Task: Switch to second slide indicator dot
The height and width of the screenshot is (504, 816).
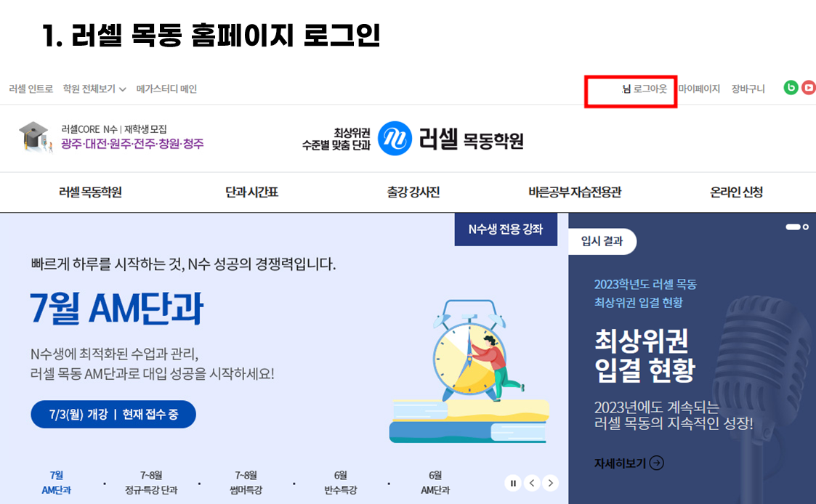Action: pyautogui.click(x=806, y=227)
